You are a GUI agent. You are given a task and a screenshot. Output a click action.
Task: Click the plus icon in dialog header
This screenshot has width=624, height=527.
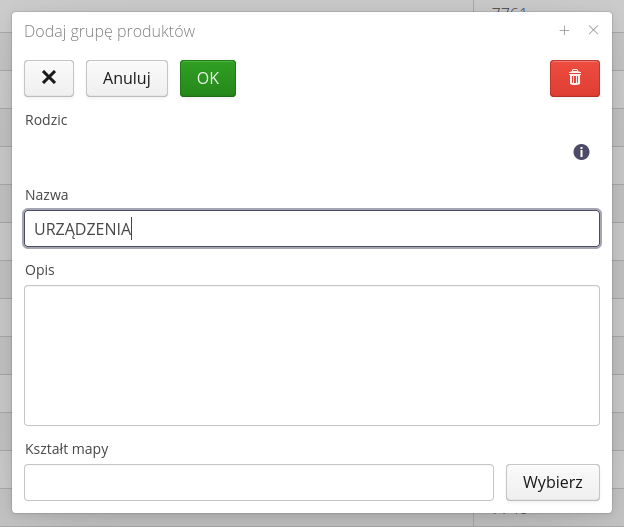pos(564,31)
